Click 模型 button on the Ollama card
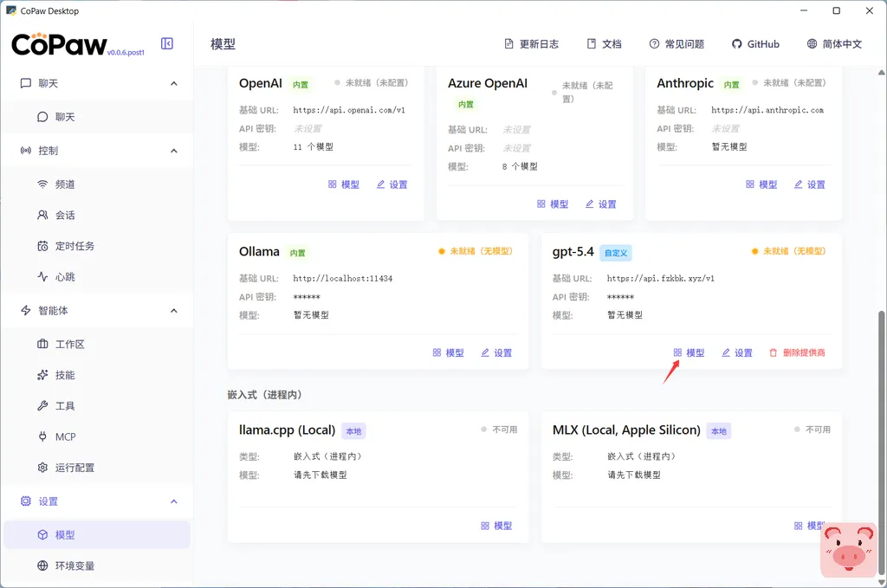887x588 pixels. click(x=449, y=352)
